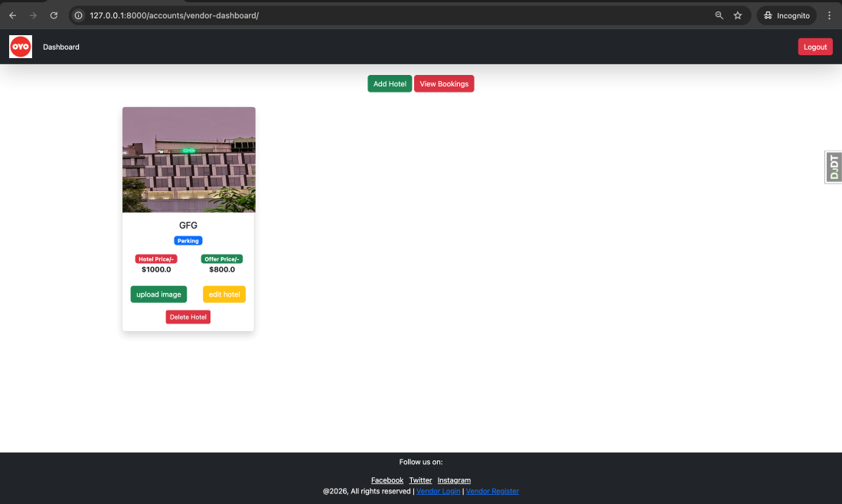Click upload image for GFG hotel

coord(158,294)
